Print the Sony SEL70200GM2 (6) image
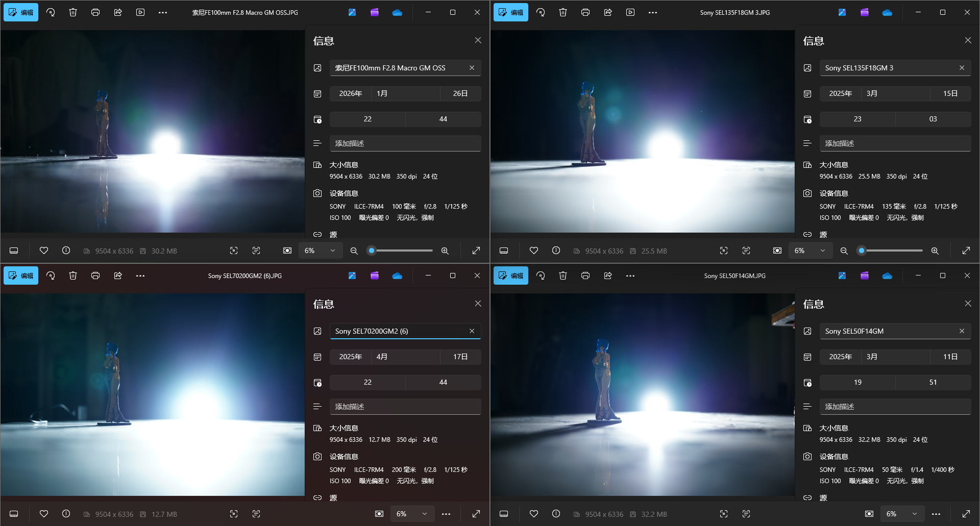 (x=95, y=275)
